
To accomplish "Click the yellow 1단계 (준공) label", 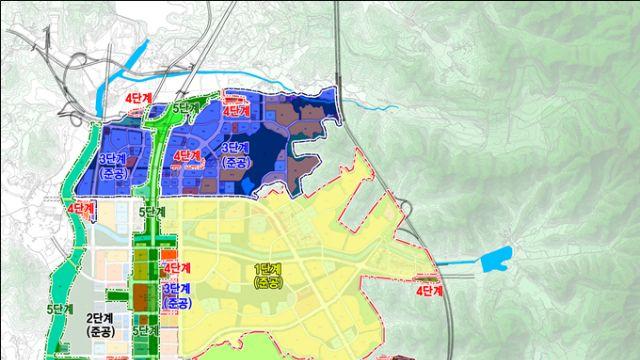I will pos(268,276).
